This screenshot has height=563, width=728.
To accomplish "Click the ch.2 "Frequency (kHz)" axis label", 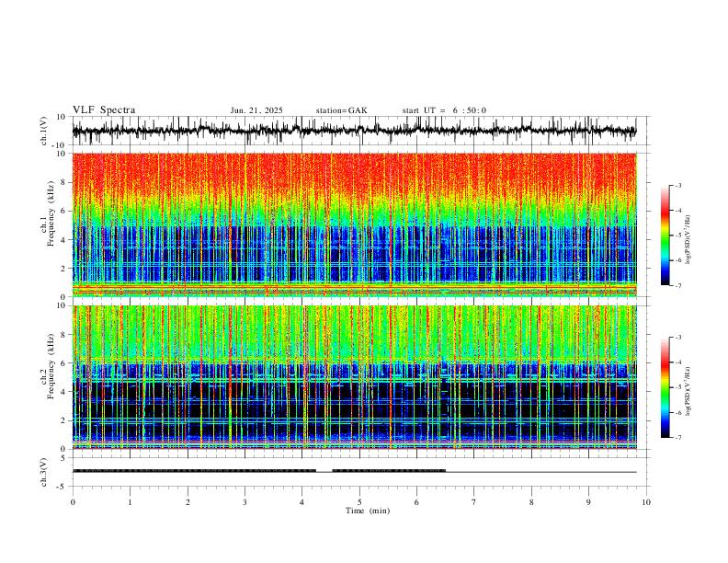I will pyautogui.click(x=51, y=365).
